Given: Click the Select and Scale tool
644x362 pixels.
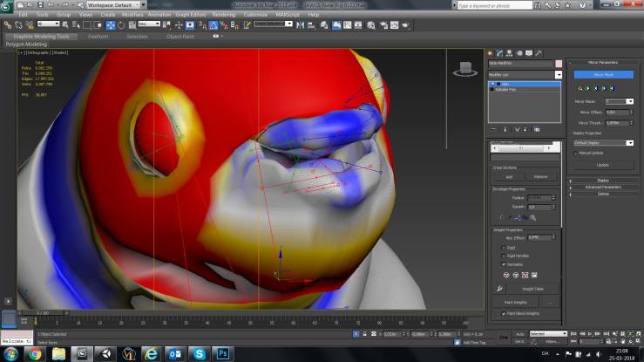Looking at the screenshot, I should (x=132, y=25).
